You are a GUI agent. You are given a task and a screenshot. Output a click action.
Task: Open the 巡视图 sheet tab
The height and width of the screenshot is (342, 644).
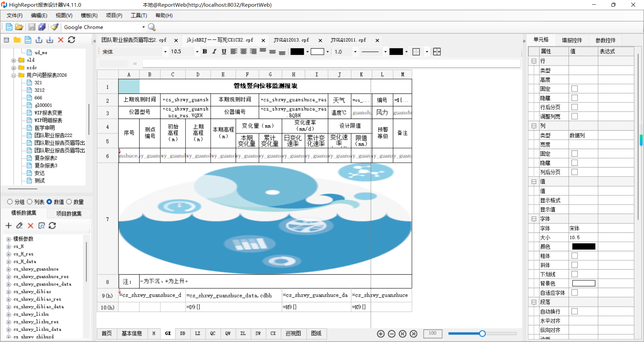point(293,333)
